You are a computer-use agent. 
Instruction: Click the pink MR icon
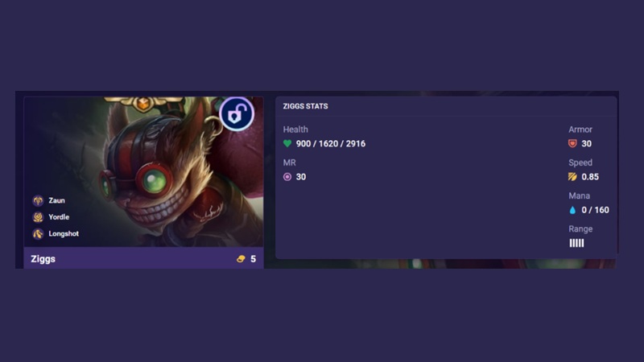287,177
